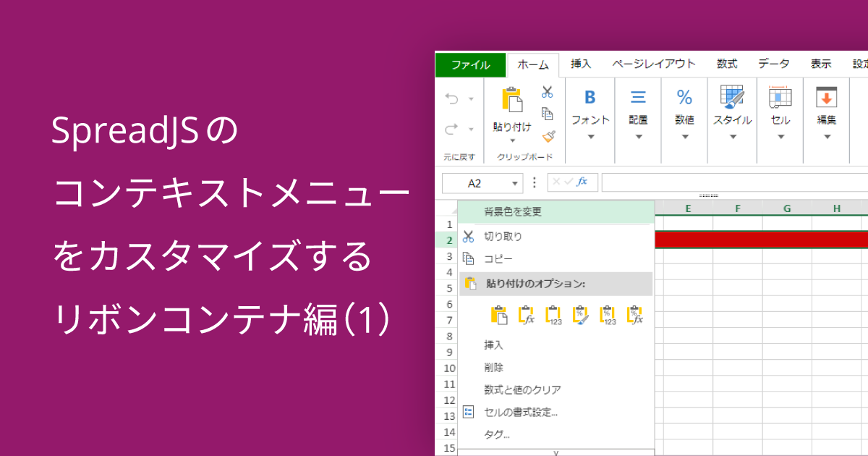Viewport: 868px width, 456px height.
Task: Open the フォント dropdown in the ribbon
Action: [x=590, y=137]
